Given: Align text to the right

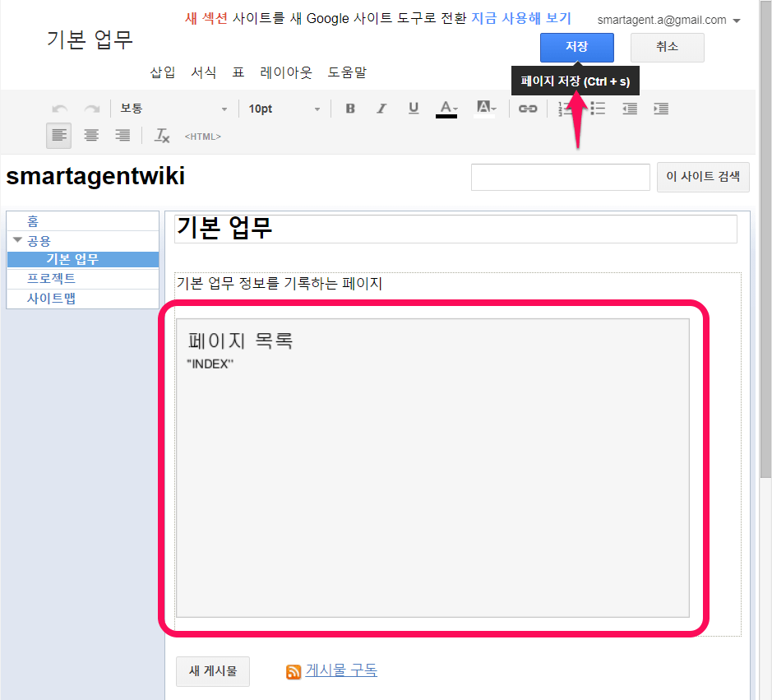Looking at the screenshot, I should [123, 136].
